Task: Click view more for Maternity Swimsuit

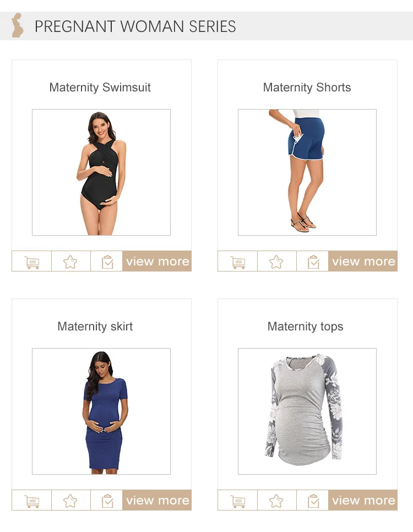Action: coord(157,261)
